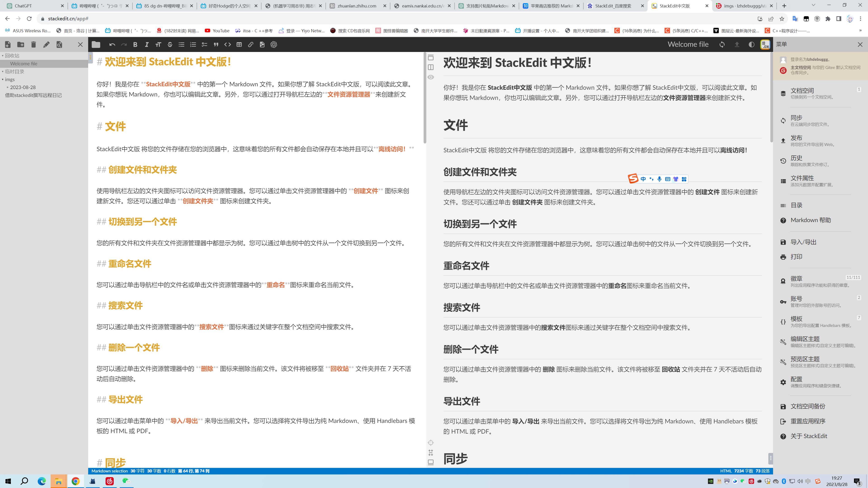The height and width of the screenshot is (488, 868).
Task: Click the undo arrow in toolbar
Action: [112, 45]
